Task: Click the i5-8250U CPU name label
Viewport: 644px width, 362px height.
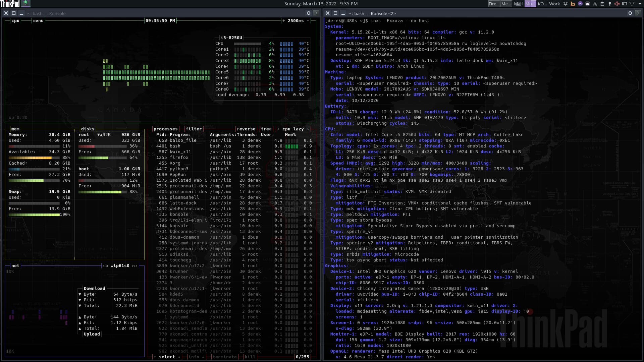Action: click(231, 38)
